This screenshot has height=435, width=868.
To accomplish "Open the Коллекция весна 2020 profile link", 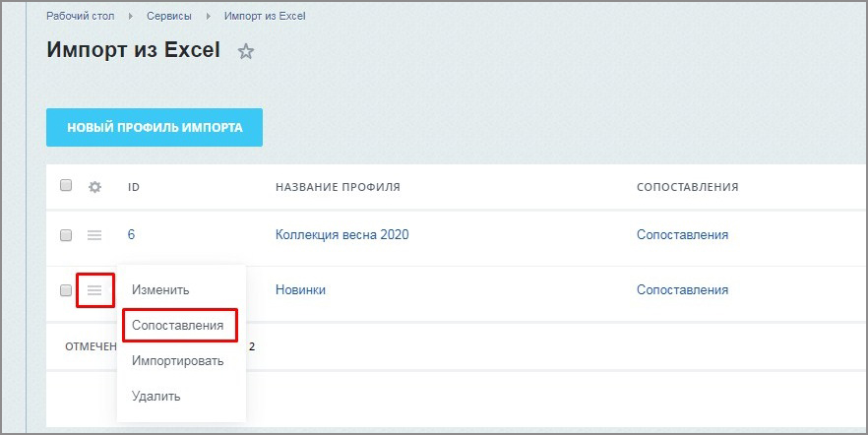I will pyautogui.click(x=341, y=235).
